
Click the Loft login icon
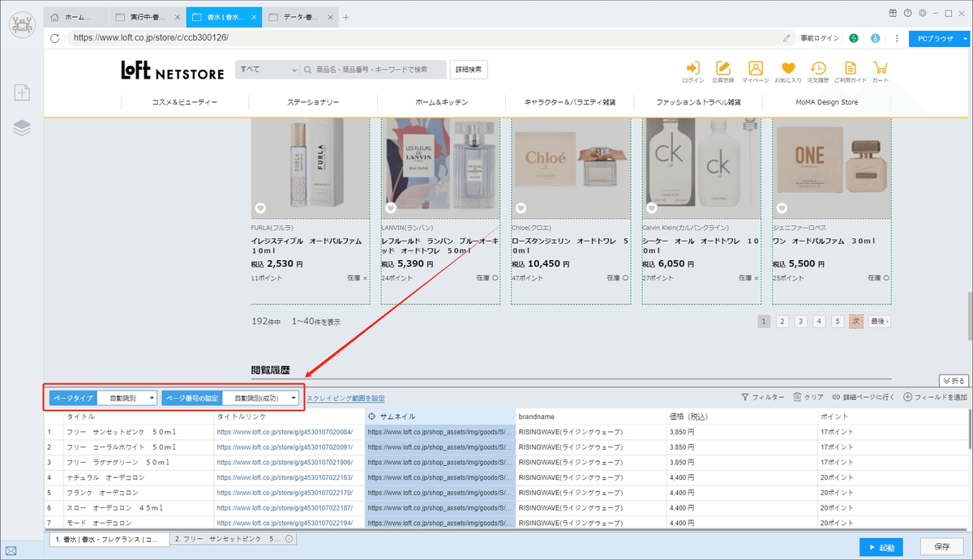[x=693, y=71]
